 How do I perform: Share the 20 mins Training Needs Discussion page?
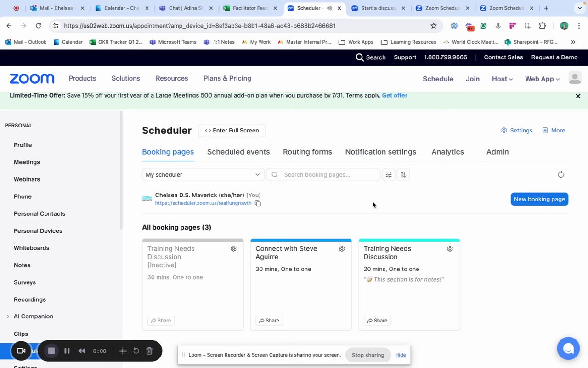(x=377, y=321)
